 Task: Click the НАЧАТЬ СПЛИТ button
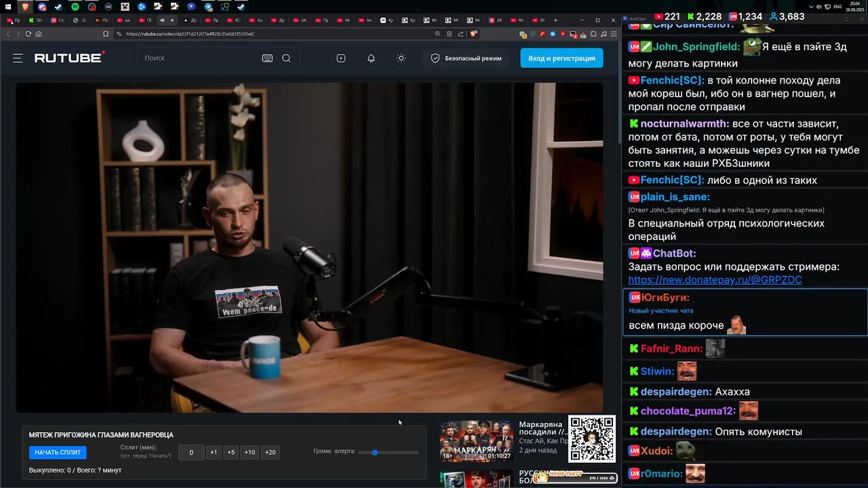[x=58, y=452]
